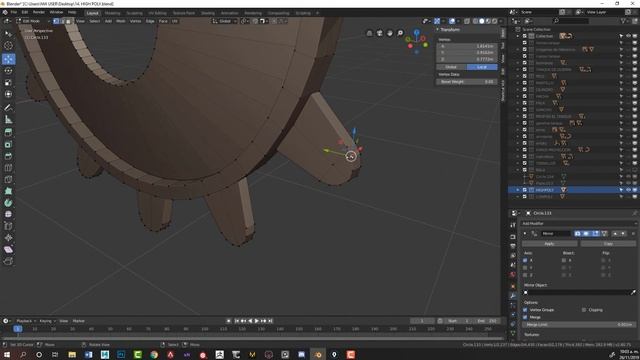The image size is (640, 360).
Task: Click the timeline current frame marker
Action: [x=18, y=329]
